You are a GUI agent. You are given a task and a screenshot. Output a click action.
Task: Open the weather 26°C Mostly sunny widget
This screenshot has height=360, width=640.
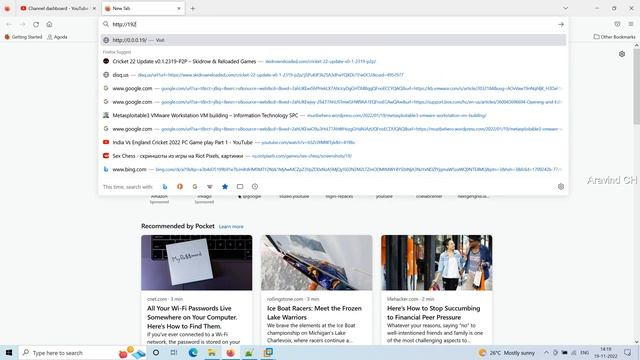pos(506,353)
